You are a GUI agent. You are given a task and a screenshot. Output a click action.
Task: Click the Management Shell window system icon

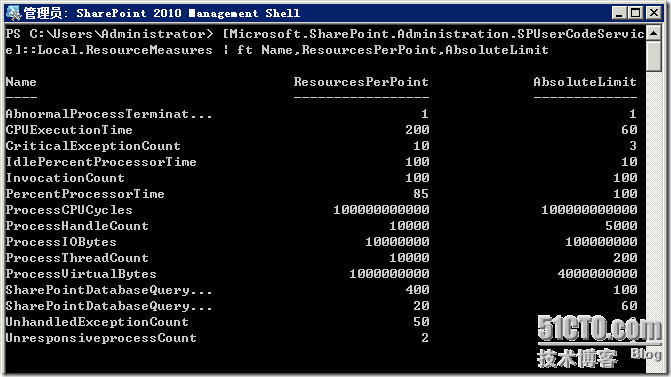13,13
